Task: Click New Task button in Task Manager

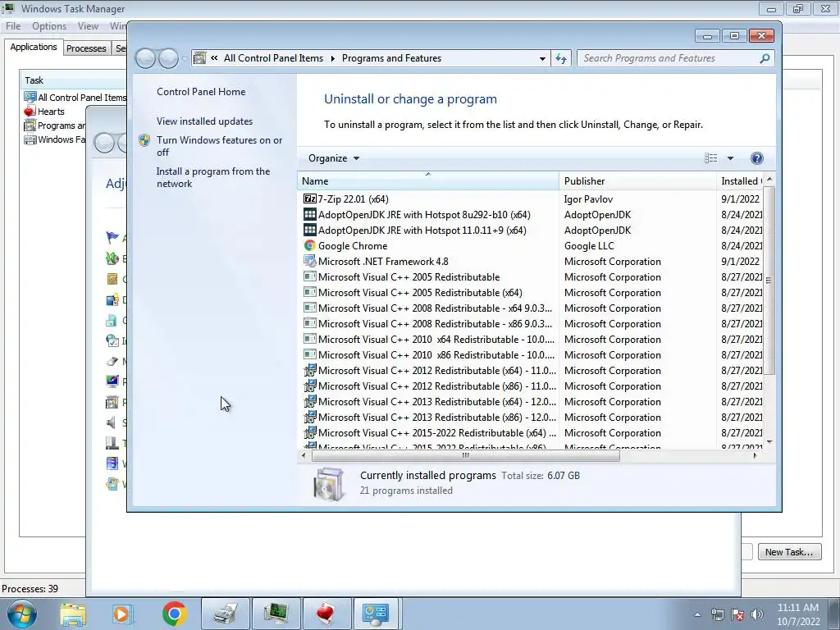Action: point(790,552)
